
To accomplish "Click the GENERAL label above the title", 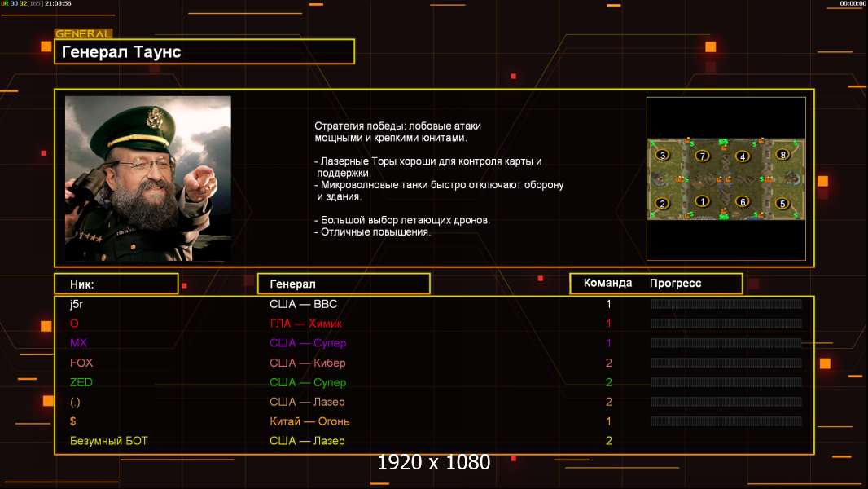I will [83, 33].
